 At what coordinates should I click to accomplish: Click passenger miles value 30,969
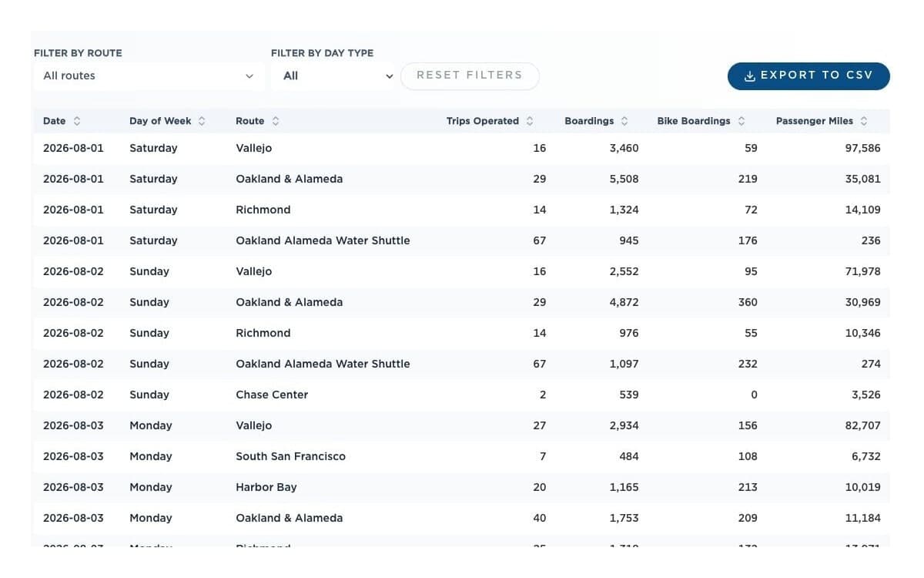click(862, 302)
